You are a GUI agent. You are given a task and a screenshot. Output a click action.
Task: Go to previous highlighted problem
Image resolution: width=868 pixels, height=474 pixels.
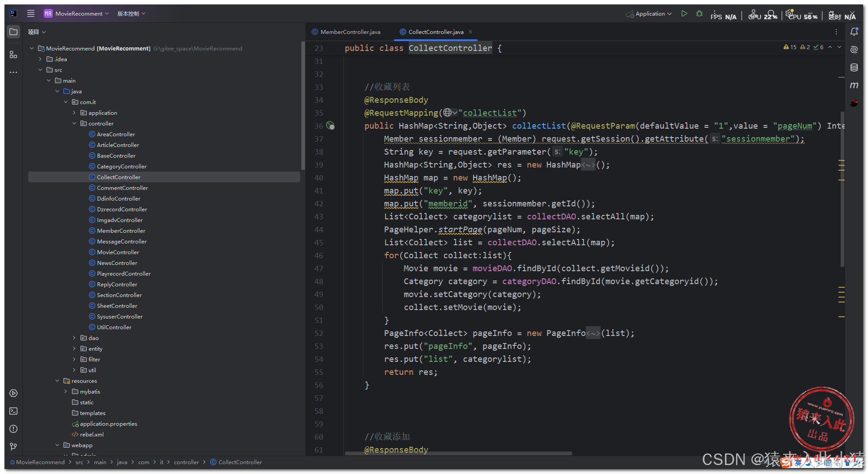(830, 47)
